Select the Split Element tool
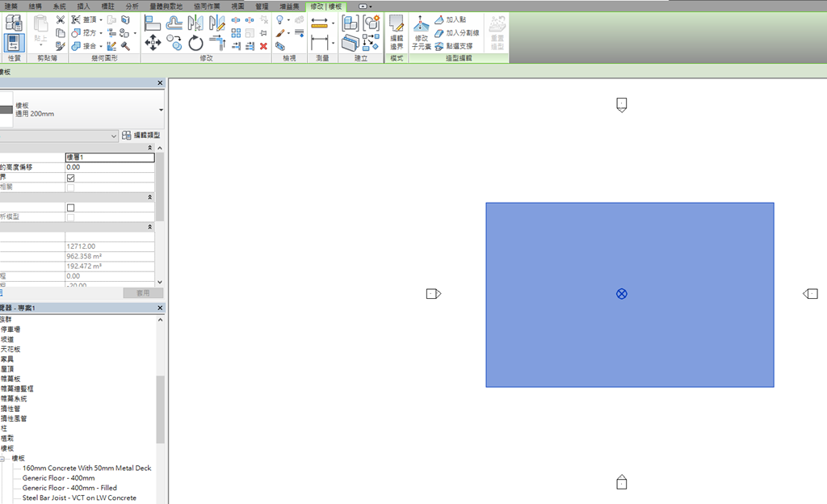 click(x=236, y=19)
